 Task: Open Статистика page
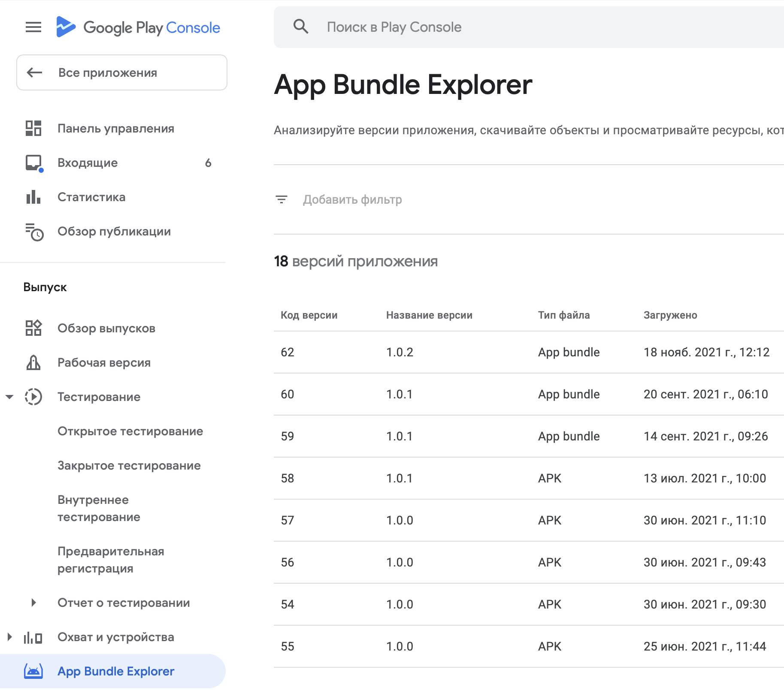coord(91,197)
